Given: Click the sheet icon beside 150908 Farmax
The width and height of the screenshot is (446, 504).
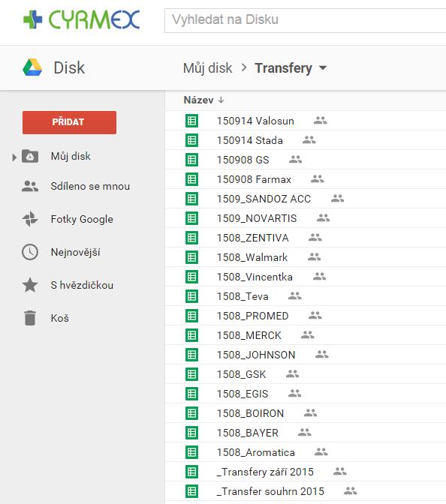Looking at the screenshot, I should pos(191,179).
